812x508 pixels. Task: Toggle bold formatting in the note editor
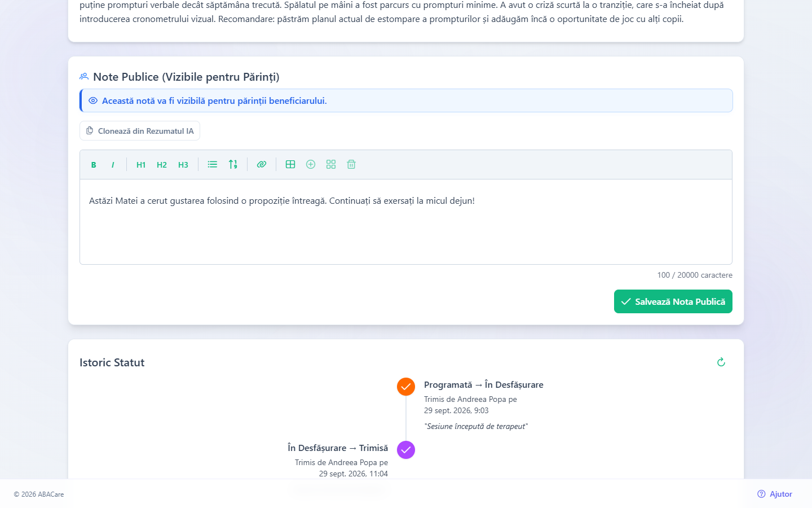click(x=94, y=165)
